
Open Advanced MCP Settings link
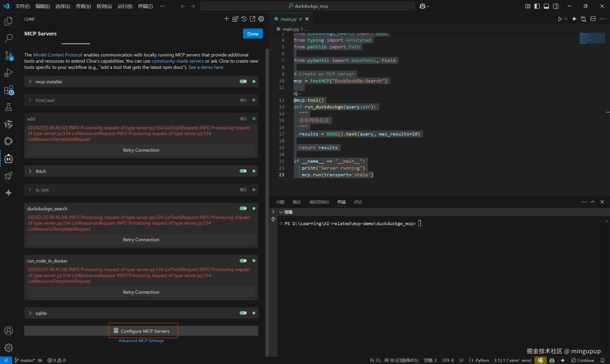pyautogui.click(x=141, y=340)
